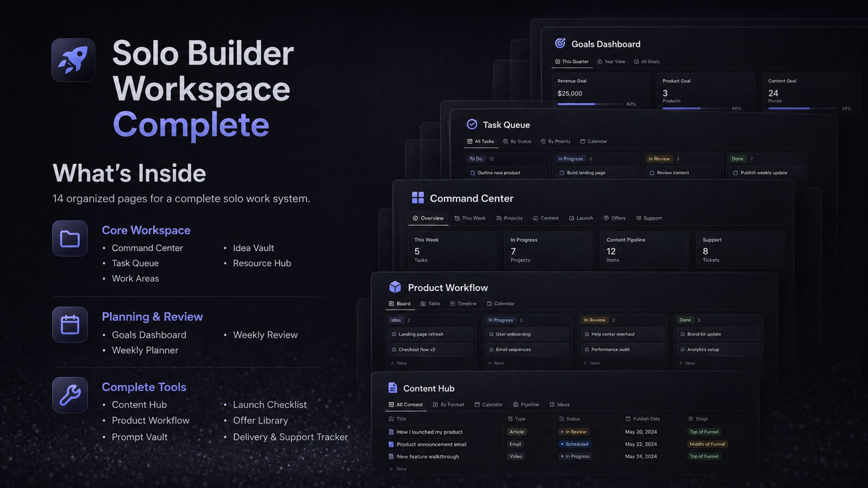Click the Complete Tools wrench icon

coord(70,395)
